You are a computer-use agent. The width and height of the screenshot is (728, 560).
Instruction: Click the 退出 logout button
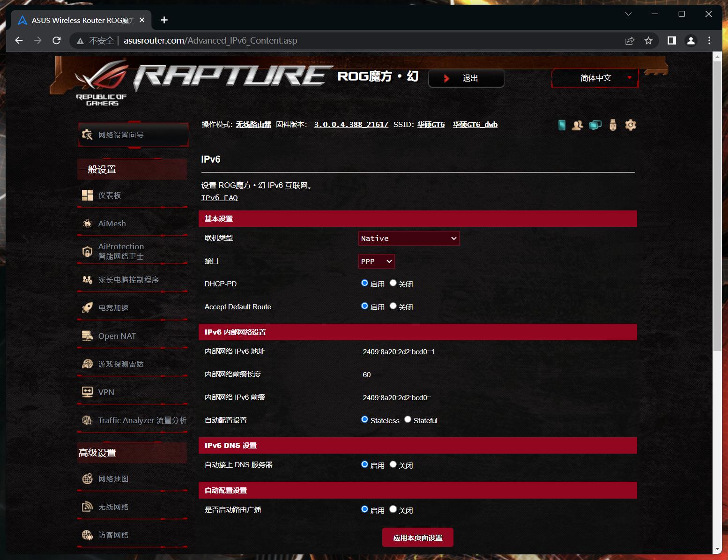[466, 78]
